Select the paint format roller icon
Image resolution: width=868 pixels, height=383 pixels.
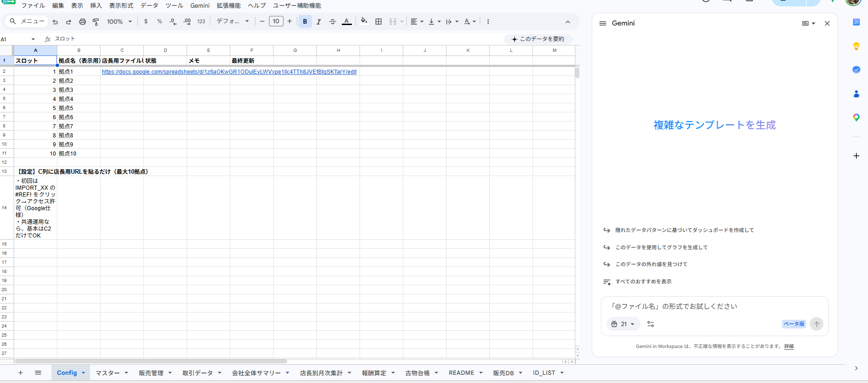(x=96, y=21)
